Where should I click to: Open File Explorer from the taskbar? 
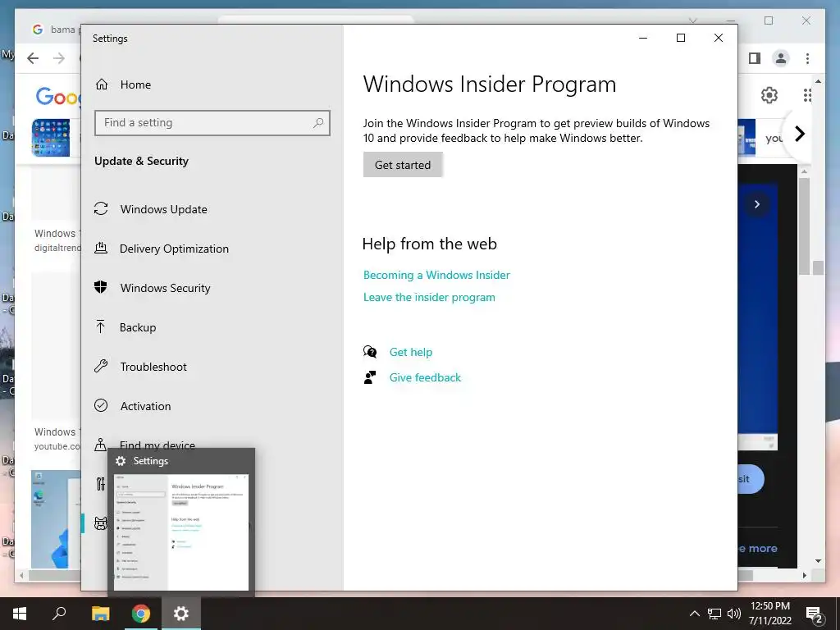pos(100,614)
